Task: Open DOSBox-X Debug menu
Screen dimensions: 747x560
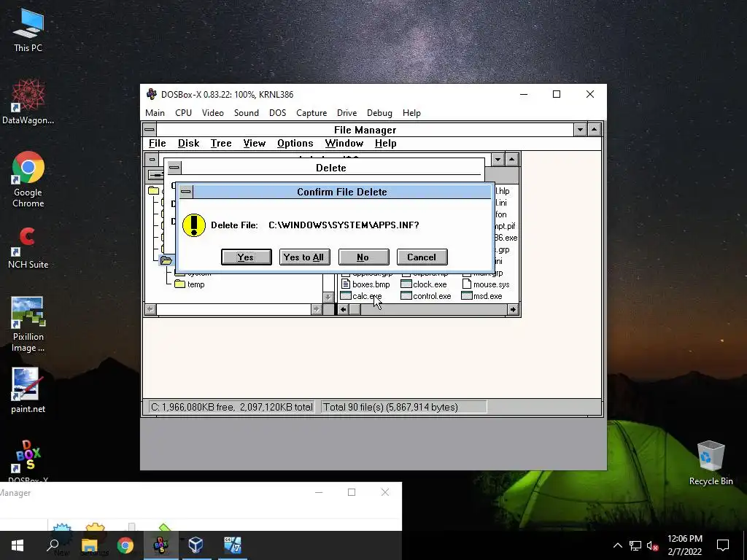Action: (x=379, y=113)
